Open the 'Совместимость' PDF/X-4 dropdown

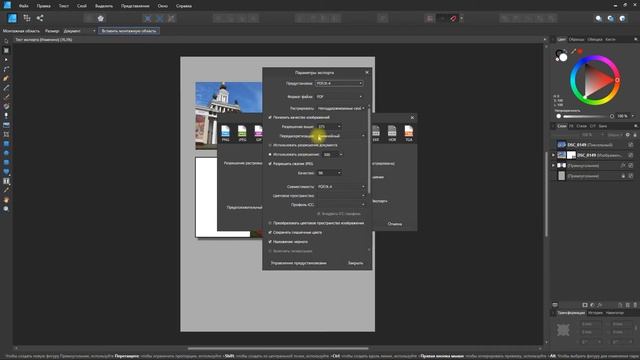click(341, 187)
